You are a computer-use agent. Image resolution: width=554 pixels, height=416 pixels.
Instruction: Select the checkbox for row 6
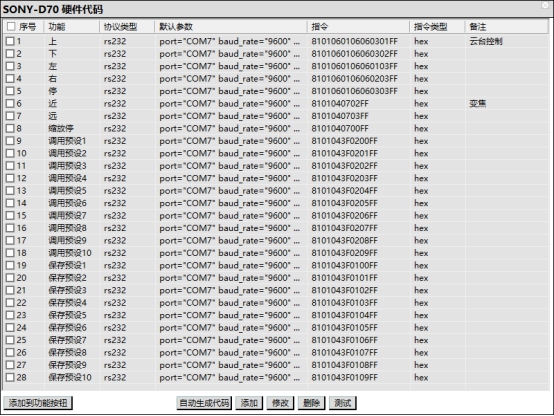(x=10, y=104)
